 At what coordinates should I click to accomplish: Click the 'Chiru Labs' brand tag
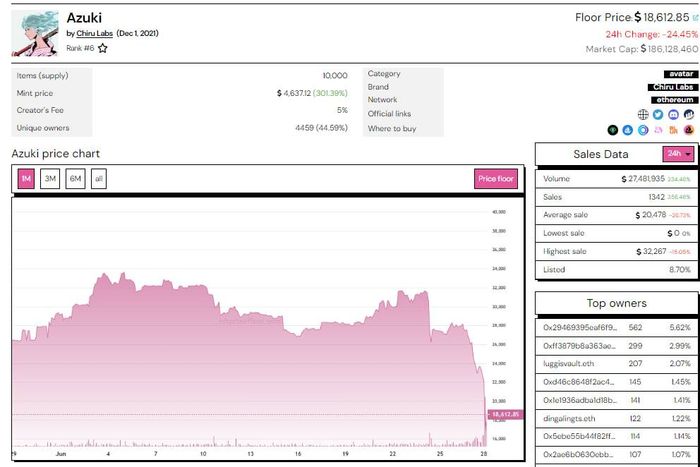tap(673, 87)
